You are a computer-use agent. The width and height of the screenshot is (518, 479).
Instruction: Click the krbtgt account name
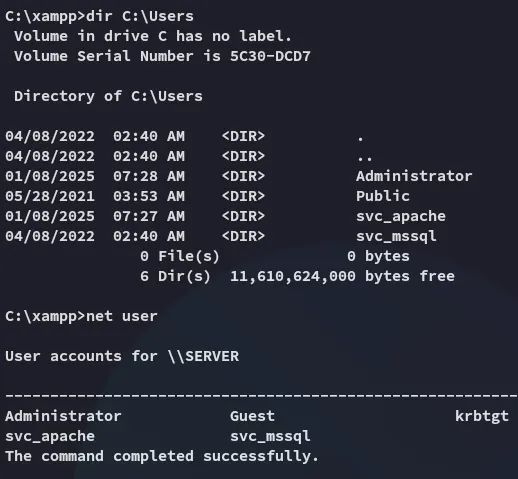tap(482, 417)
